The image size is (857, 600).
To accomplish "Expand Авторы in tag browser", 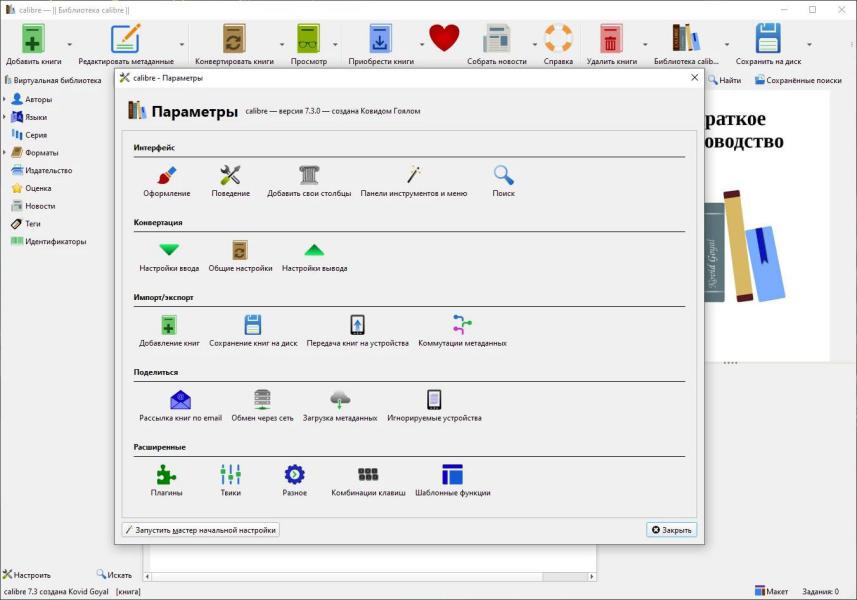I will [4, 99].
